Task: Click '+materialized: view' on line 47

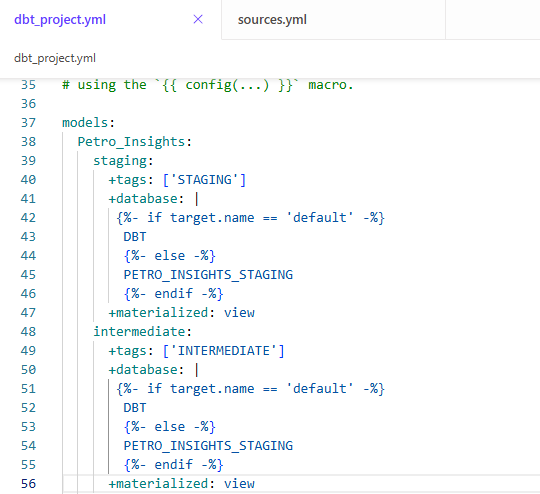Action: [x=181, y=312]
